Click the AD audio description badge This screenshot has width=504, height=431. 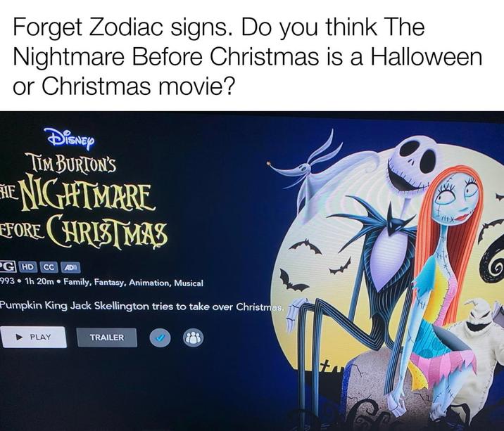(x=70, y=267)
